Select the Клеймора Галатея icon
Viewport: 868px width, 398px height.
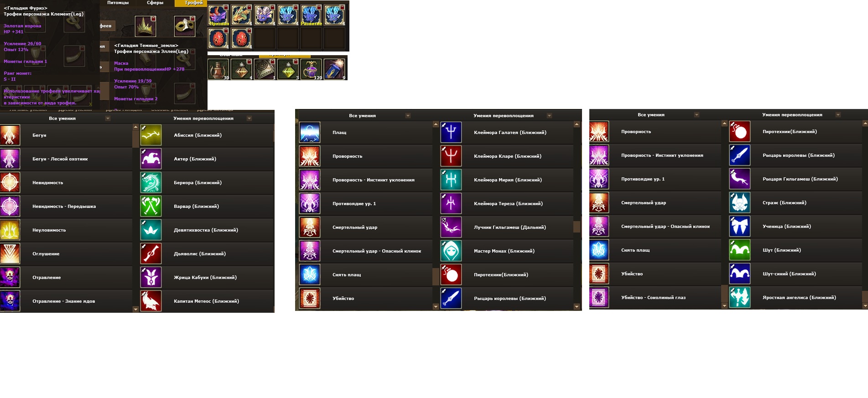pyautogui.click(x=451, y=133)
